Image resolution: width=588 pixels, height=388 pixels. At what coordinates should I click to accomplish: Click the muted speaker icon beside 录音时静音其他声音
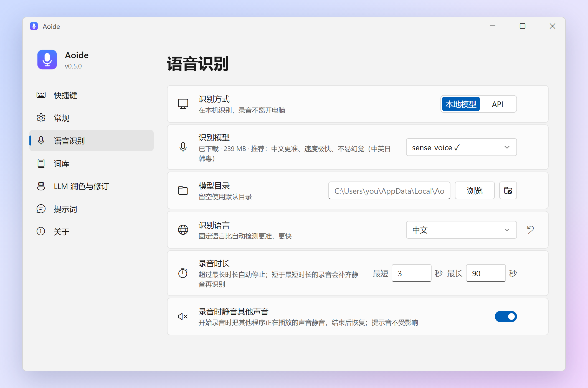click(x=183, y=316)
